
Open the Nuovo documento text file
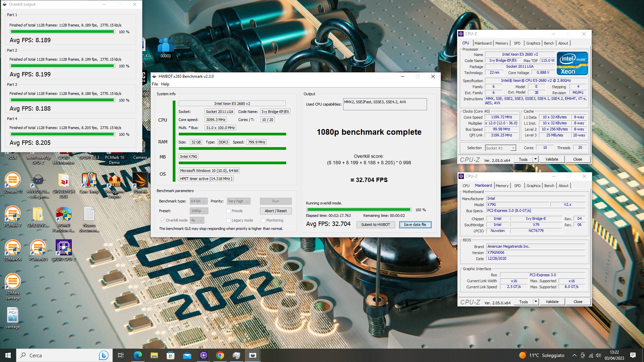click(x=89, y=220)
